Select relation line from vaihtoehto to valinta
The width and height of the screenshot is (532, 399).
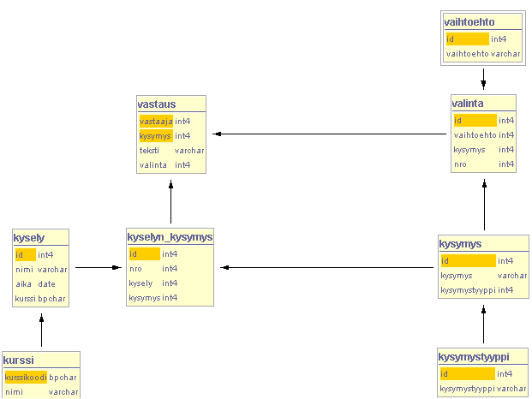[483, 79]
